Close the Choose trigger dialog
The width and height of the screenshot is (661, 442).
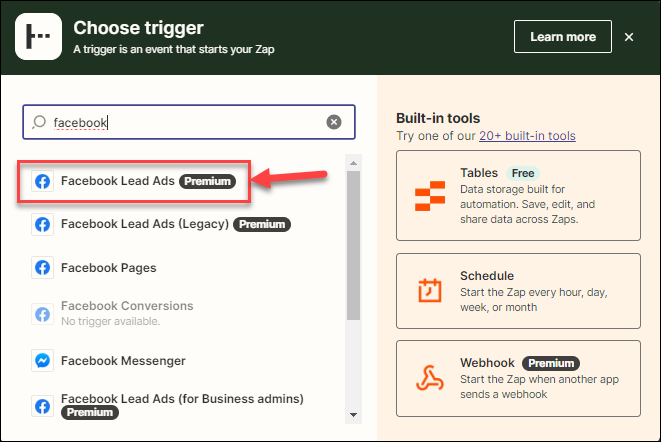click(x=629, y=37)
